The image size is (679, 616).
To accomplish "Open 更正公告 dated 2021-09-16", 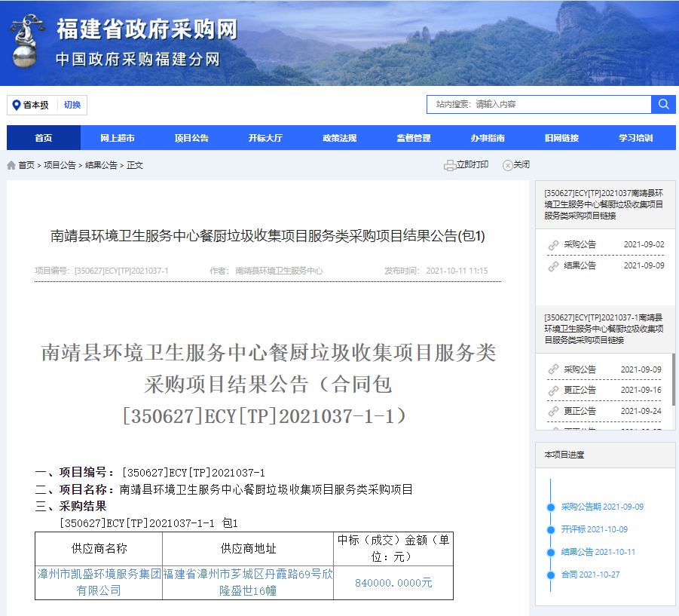I will point(580,390).
